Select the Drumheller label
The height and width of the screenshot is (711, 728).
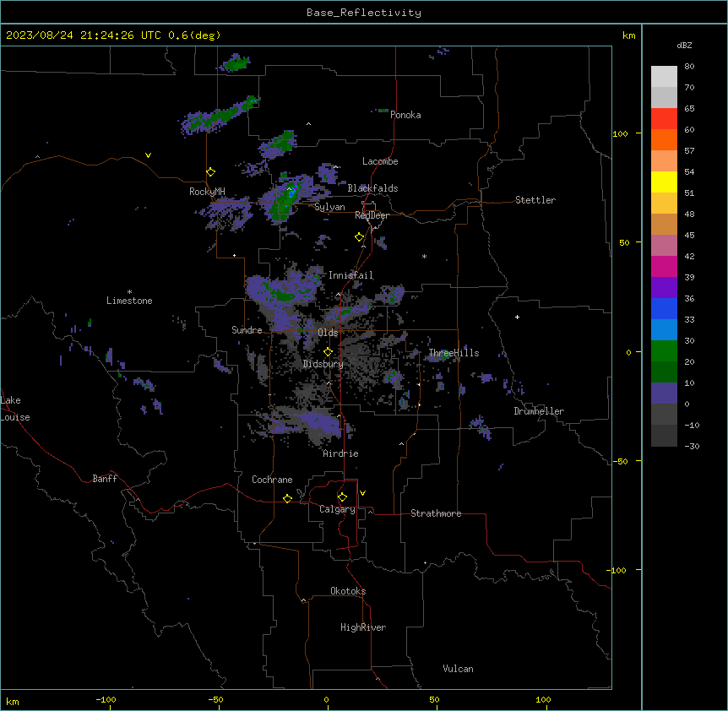coord(539,411)
